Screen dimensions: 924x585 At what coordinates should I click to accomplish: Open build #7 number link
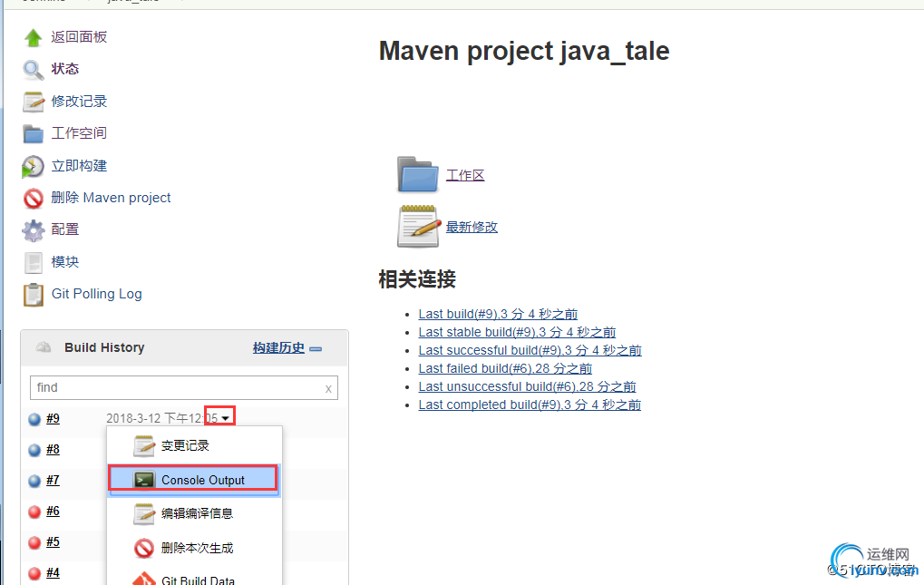[53, 480]
